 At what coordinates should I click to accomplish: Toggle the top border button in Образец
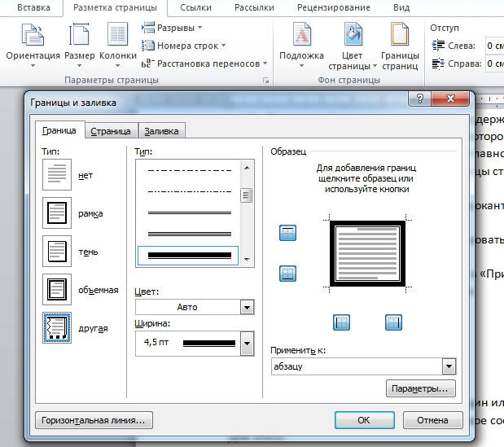287,233
